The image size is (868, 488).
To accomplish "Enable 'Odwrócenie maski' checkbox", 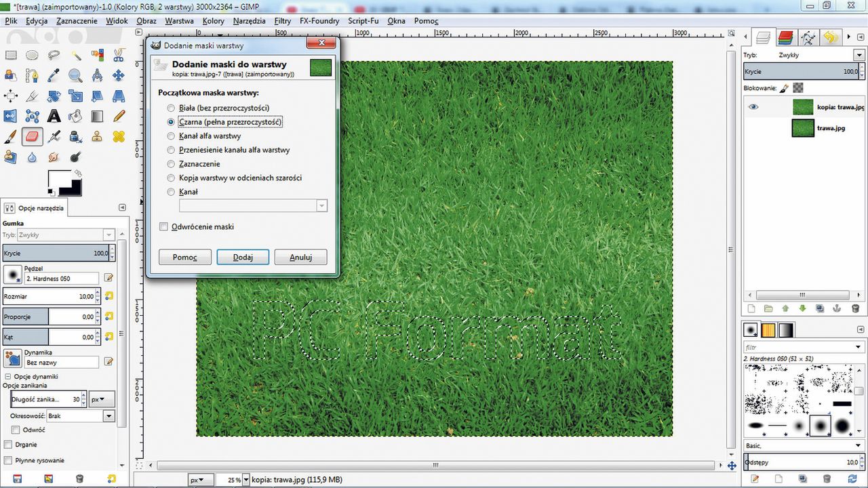I will point(163,226).
